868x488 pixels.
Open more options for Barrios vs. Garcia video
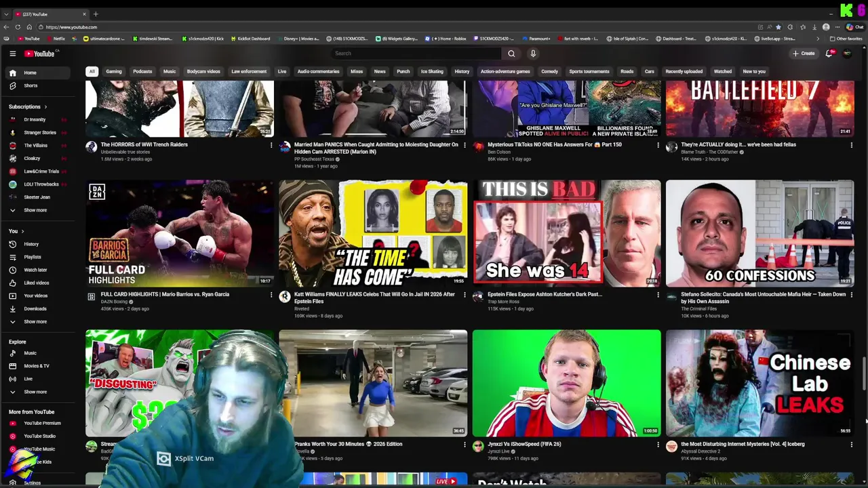coord(271,295)
